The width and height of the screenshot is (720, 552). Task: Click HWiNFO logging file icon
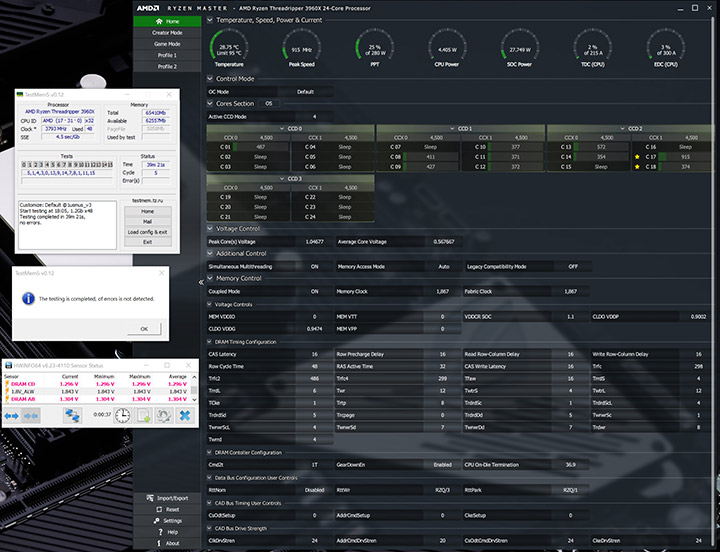(x=144, y=416)
